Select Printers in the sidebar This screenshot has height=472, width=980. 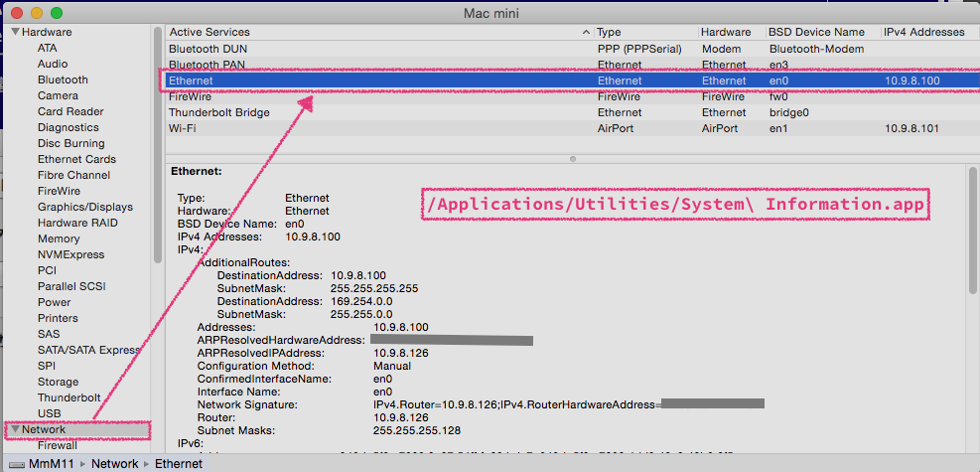[x=58, y=318]
